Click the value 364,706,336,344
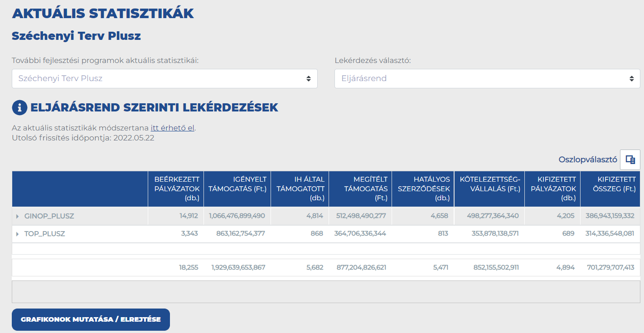This screenshot has height=333, width=644. [360, 234]
